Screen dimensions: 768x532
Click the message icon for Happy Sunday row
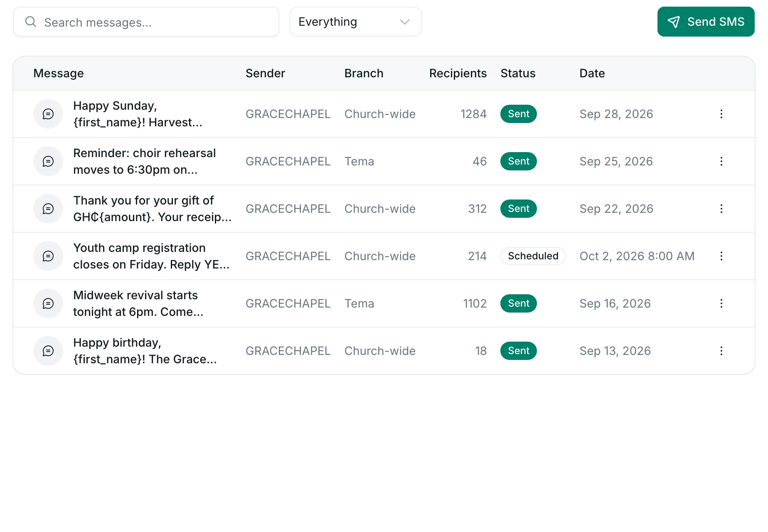click(48, 114)
